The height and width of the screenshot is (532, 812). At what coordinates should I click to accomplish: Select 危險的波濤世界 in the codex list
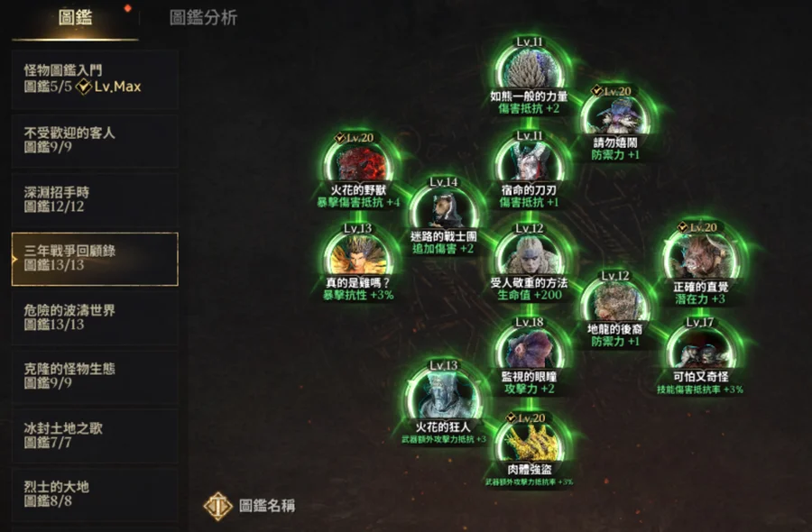[95, 317]
